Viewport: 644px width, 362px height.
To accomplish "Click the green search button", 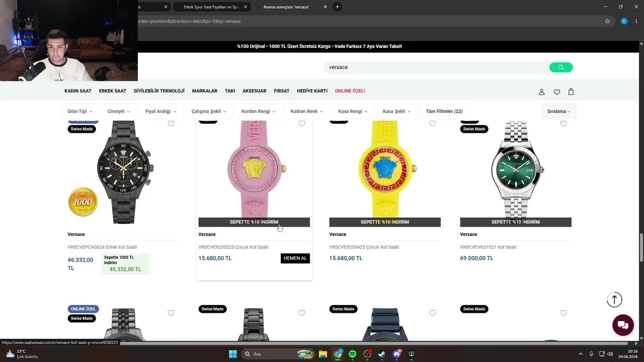I will tap(561, 67).
